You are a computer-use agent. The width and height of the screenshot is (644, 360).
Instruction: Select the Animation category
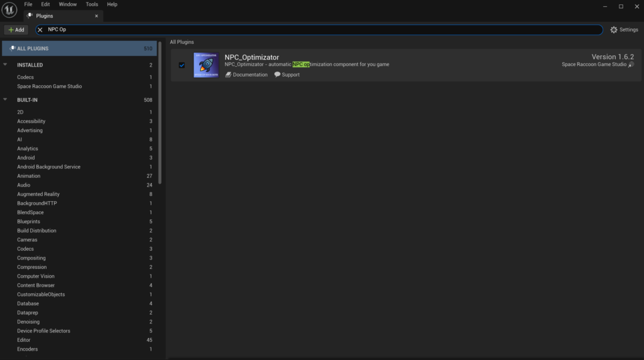(x=79, y=176)
